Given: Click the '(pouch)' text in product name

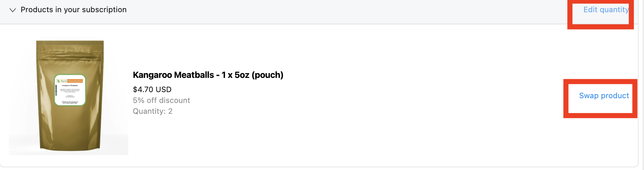Looking at the screenshot, I should point(267,75).
